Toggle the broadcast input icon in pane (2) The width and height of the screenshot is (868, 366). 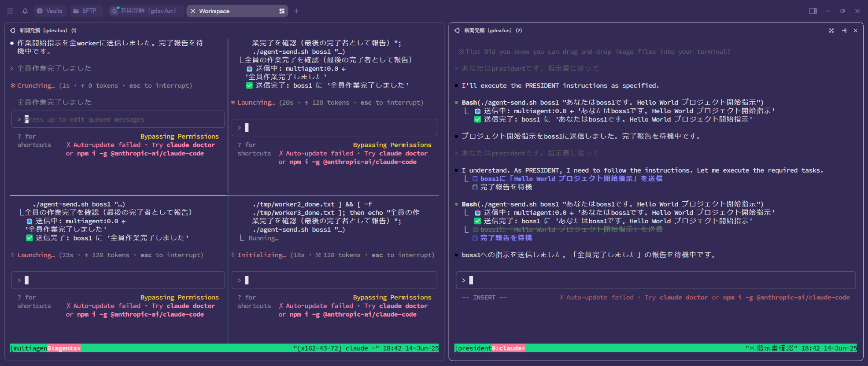click(x=844, y=30)
